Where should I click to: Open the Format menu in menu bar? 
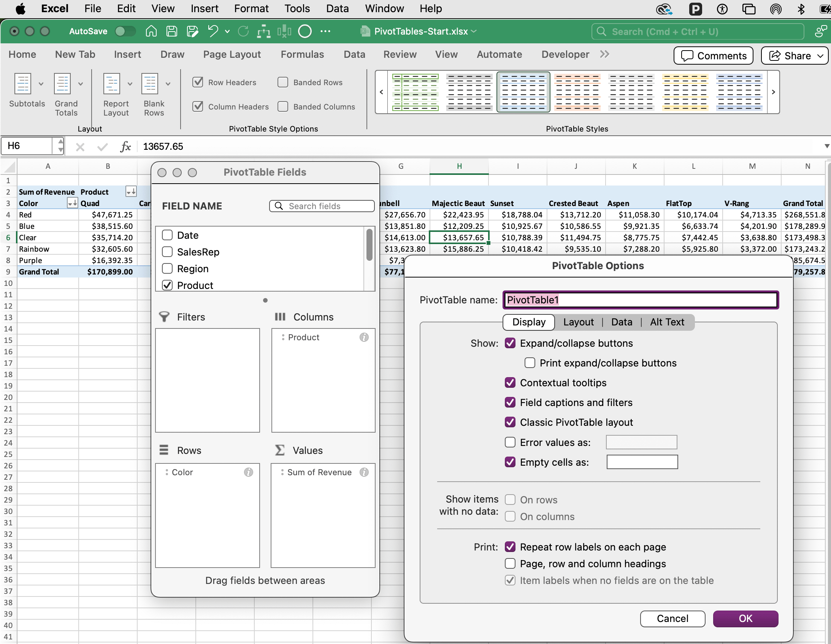pos(251,8)
